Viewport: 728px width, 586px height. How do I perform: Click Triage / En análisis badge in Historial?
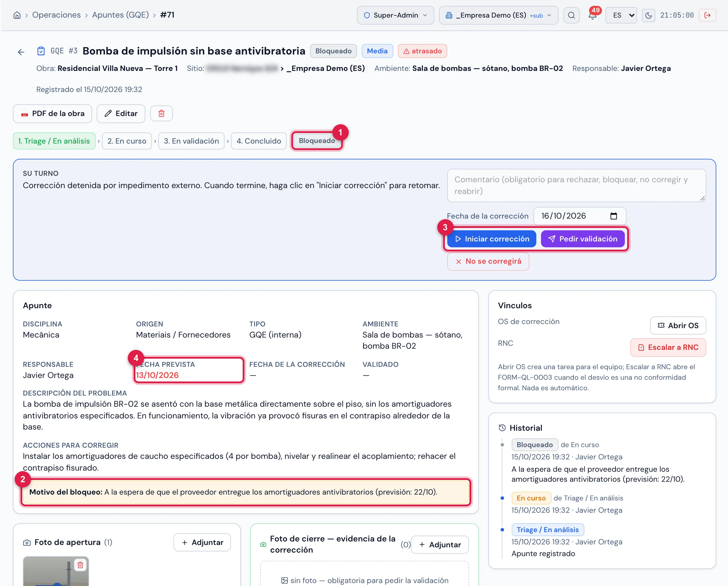[548, 530]
